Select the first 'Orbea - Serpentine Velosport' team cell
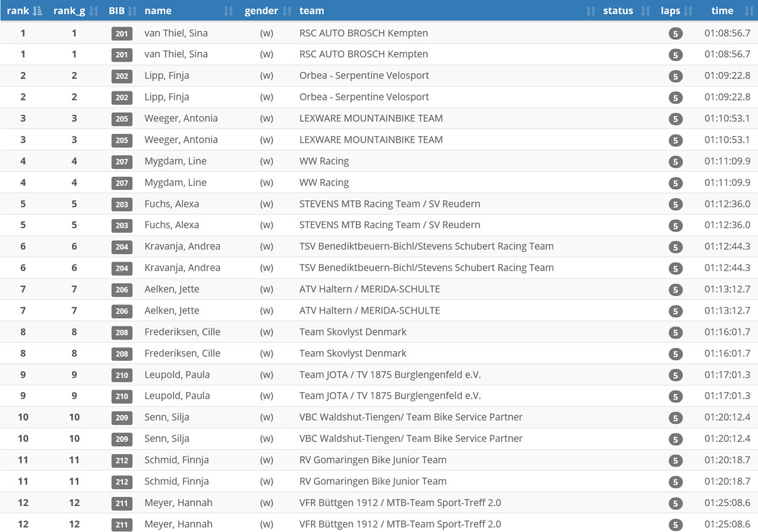Screen dimensions: 758x532 (364, 75)
